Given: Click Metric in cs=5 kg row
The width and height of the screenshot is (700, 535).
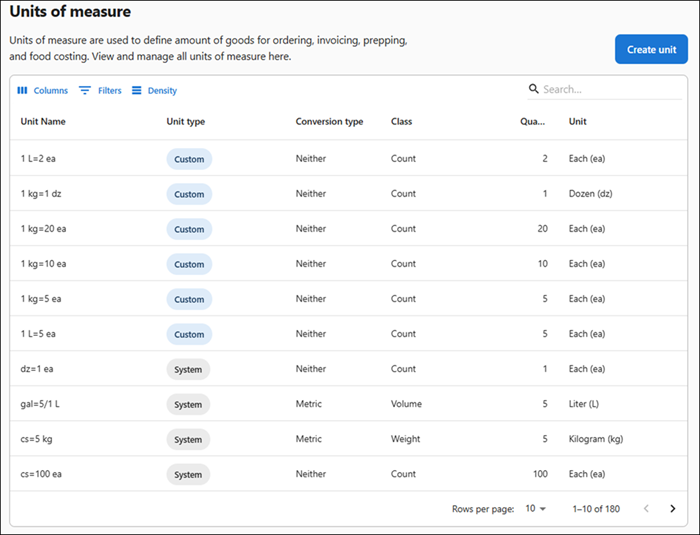Looking at the screenshot, I should coord(308,439).
